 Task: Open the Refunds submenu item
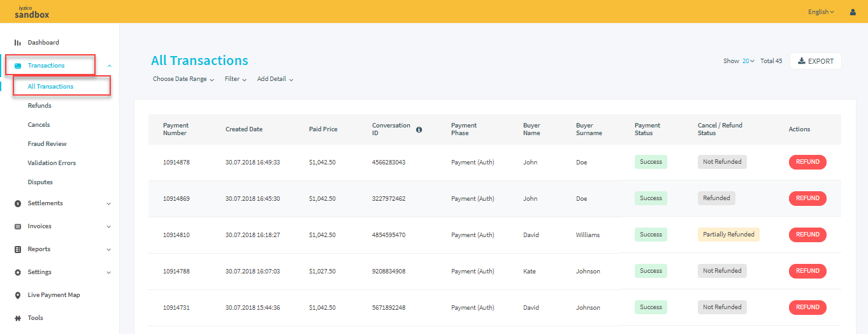point(40,106)
